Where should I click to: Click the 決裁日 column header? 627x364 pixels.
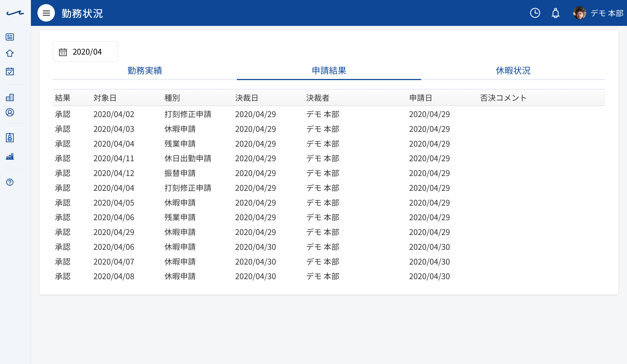247,98
